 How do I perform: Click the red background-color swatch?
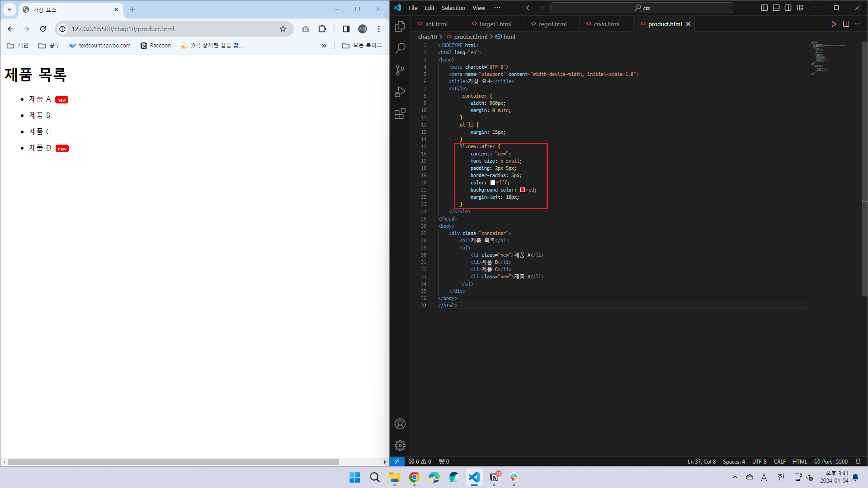point(523,190)
